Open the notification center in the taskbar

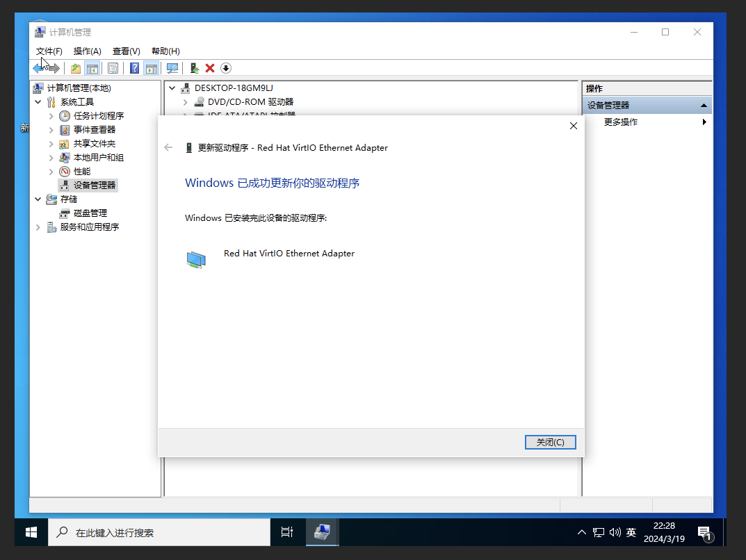(704, 533)
